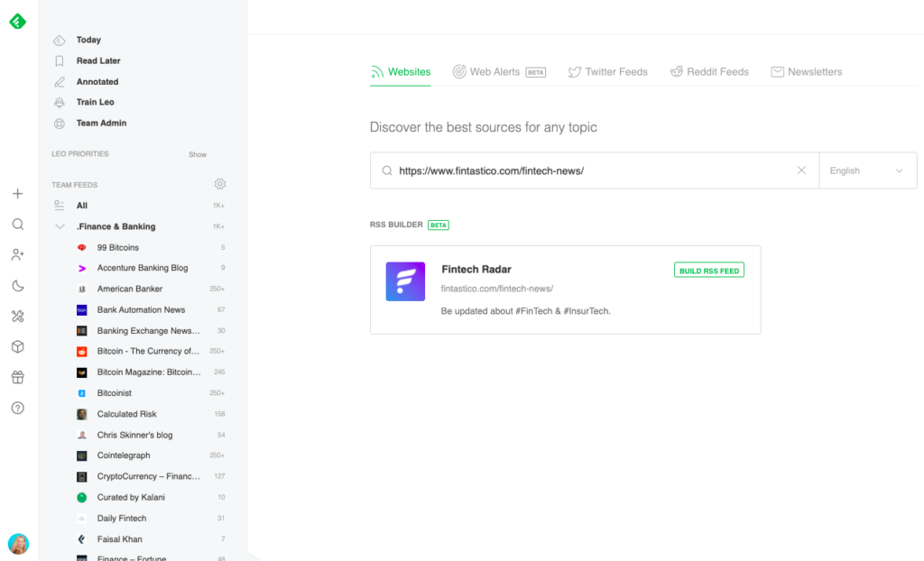Open search from the left rail magnifier icon
The image size is (924, 561).
[17, 224]
